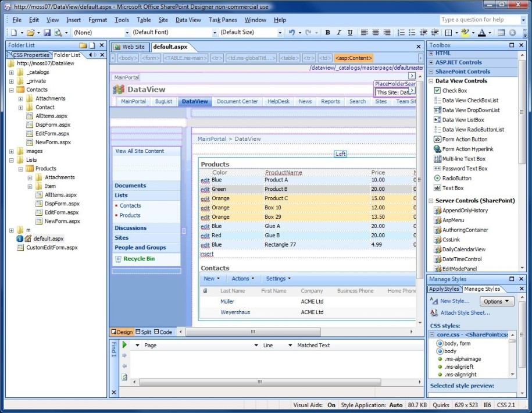The width and height of the screenshot is (532, 413).
Task: Click Type a question for help box
Action: click(480, 20)
